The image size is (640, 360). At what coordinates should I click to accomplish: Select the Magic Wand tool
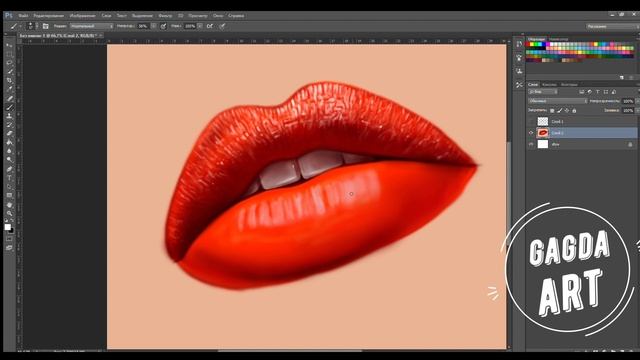point(9,72)
